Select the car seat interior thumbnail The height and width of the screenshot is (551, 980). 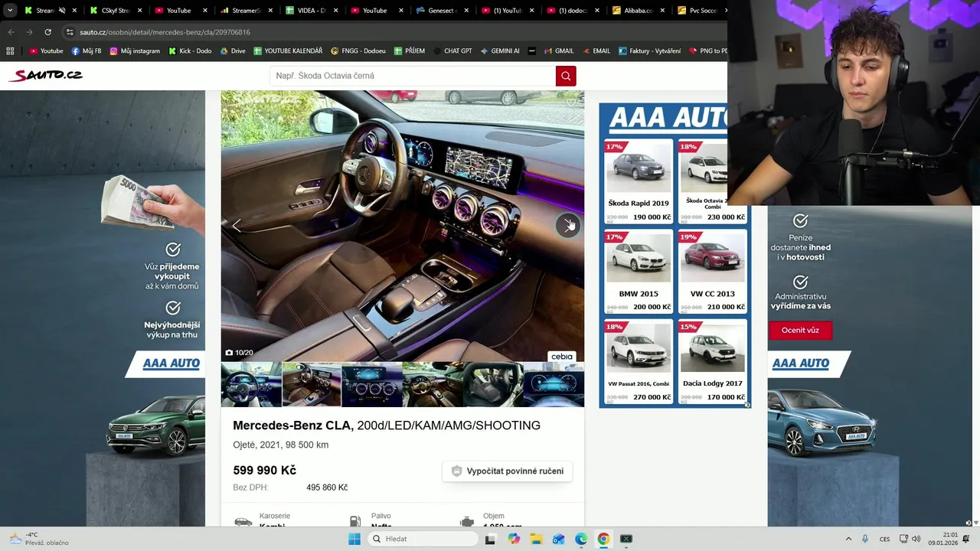click(493, 384)
